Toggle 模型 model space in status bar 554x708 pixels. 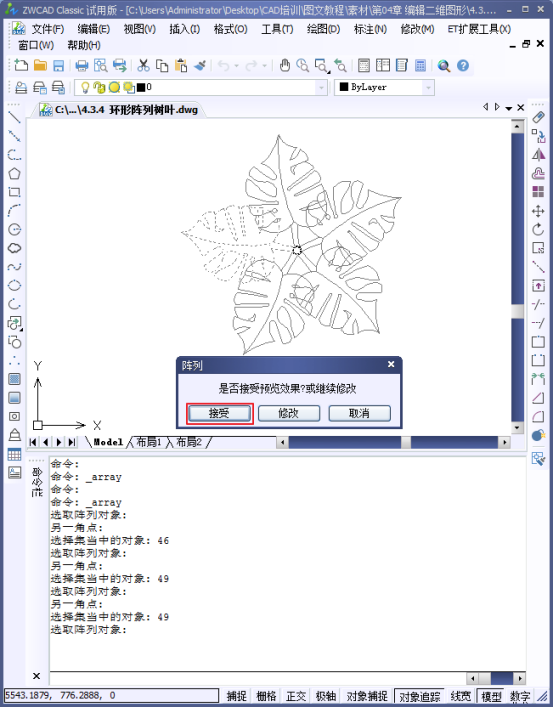tap(491, 696)
